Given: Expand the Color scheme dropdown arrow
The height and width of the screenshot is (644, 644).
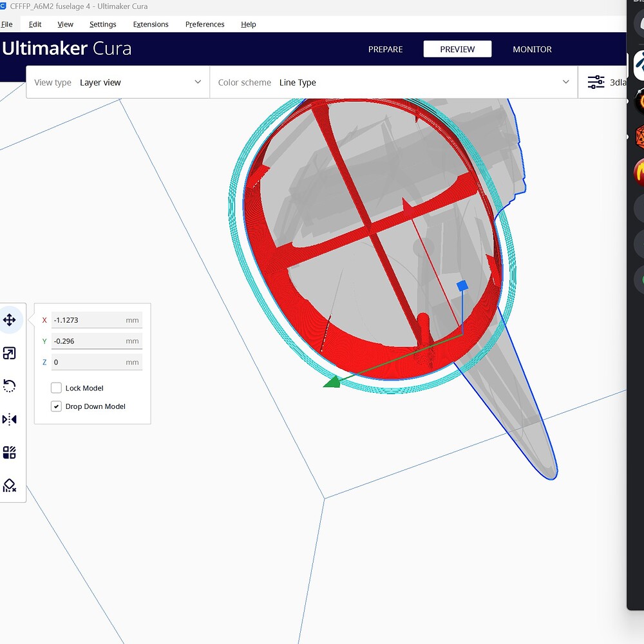Looking at the screenshot, I should pos(565,82).
